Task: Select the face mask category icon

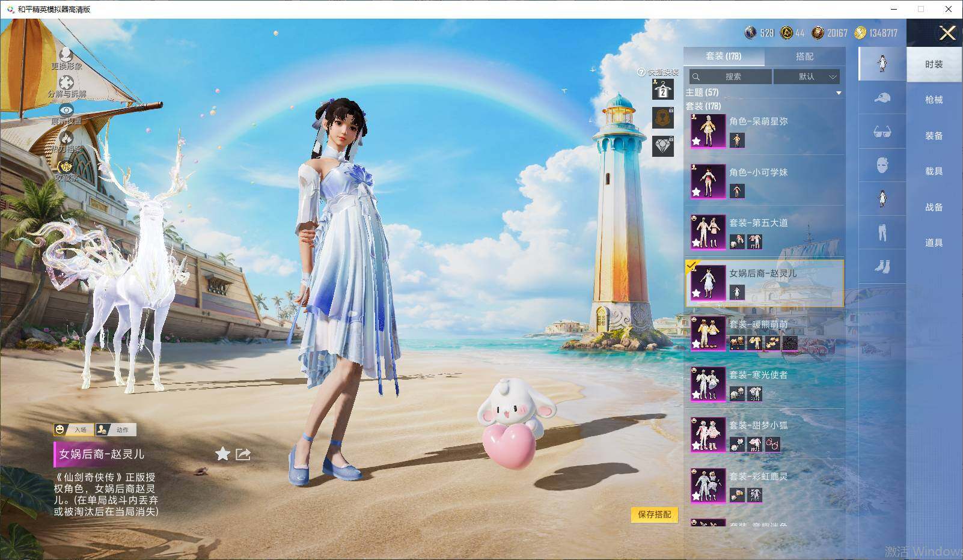Action: coord(882,165)
